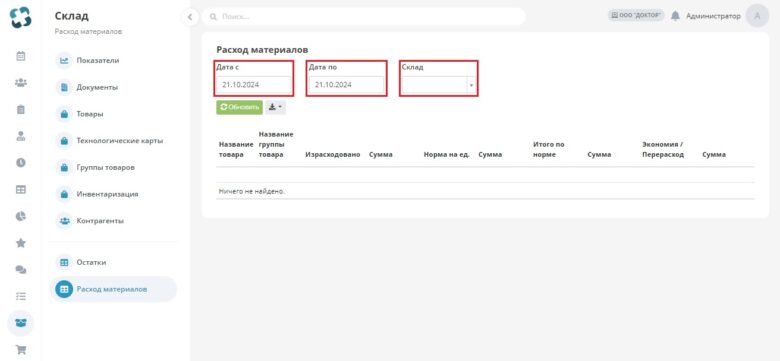The width and height of the screenshot is (780, 361).
Task: Open the calendar icon in left rail
Action: tap(20, 56)
